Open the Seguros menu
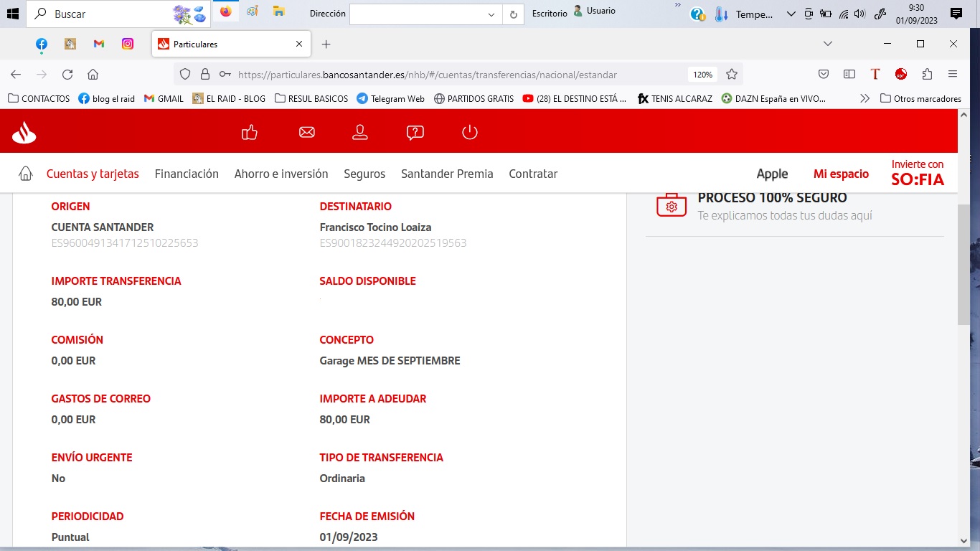980x551 pixels. [x=364, y=174]
